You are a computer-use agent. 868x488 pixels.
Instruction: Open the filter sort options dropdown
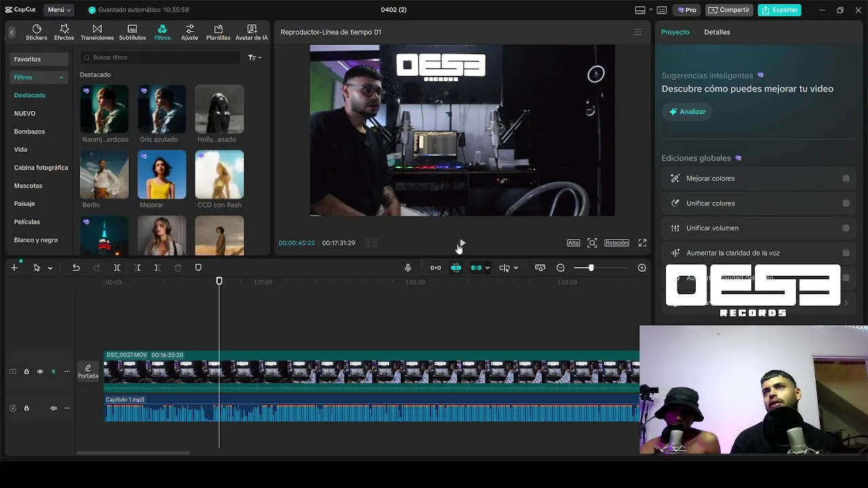(255, 58)
